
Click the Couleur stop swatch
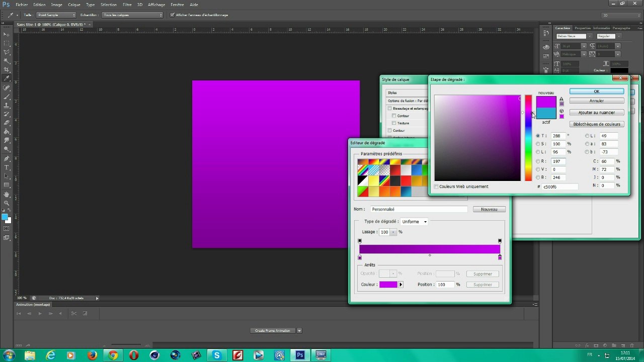tap(388, 285)
